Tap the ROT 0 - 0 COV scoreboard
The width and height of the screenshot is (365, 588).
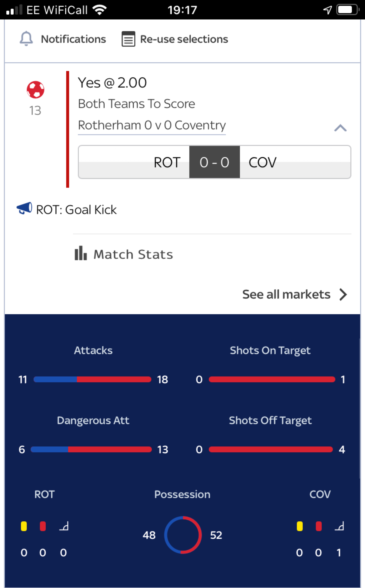(214, 162)
